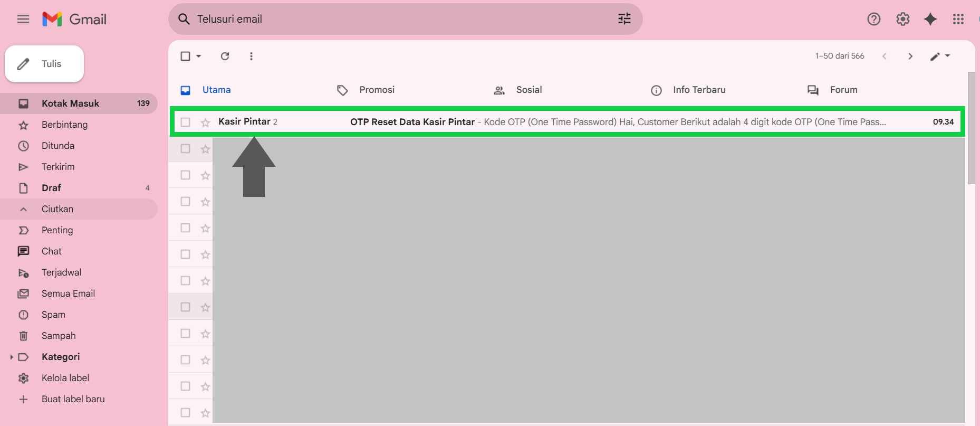Click the Gemini sparkle icon
The width and height of the screenshot is (980, 426).
(x=930, y=20)
